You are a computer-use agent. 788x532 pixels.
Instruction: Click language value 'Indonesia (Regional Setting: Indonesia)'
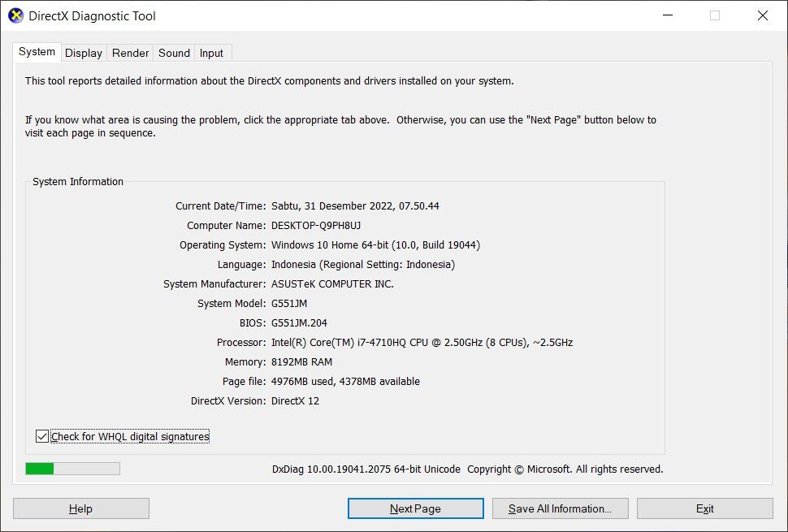pos(363,265)
